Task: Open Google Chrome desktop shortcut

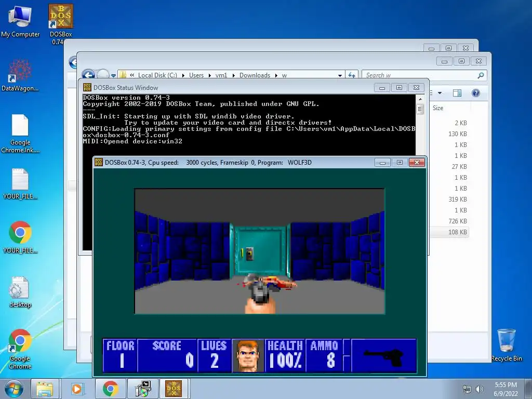Action: click(20, 349)
